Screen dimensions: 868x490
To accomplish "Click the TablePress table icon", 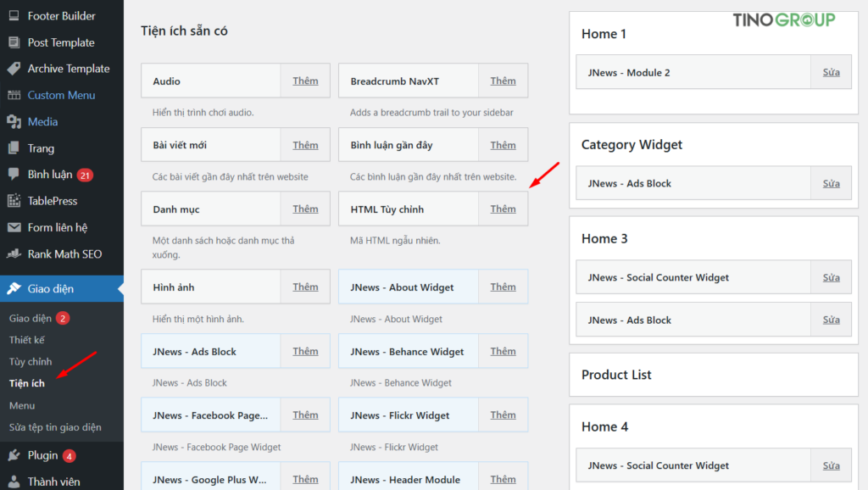I will click(14, 200).
